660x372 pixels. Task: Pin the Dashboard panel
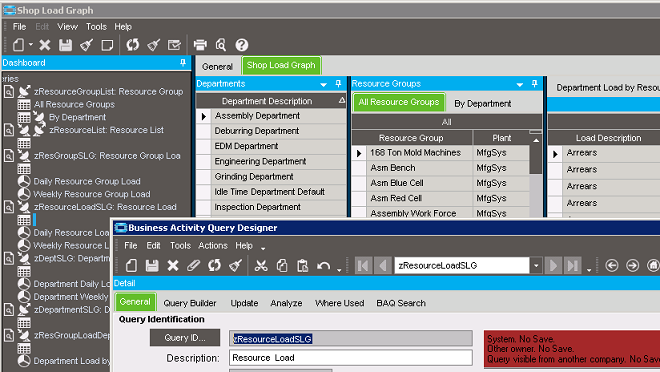[183, 63]
